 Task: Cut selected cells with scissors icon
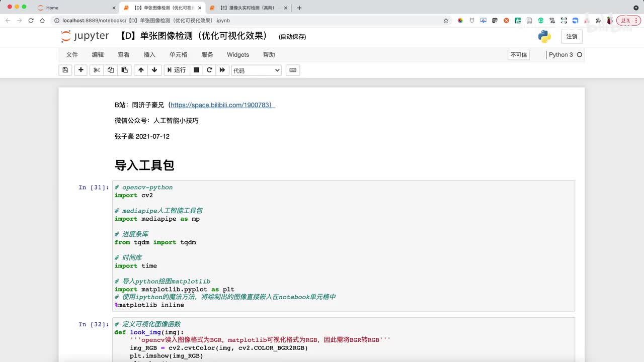[97, 70]
